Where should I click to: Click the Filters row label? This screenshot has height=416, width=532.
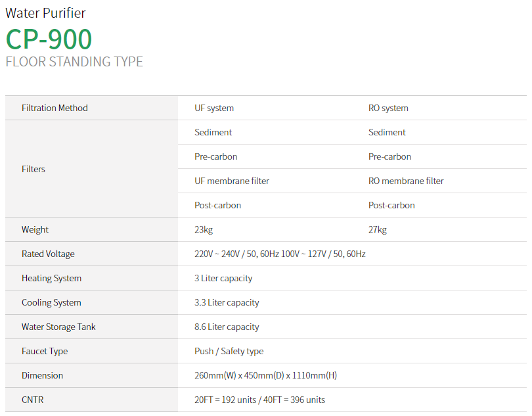coord(33,169)
